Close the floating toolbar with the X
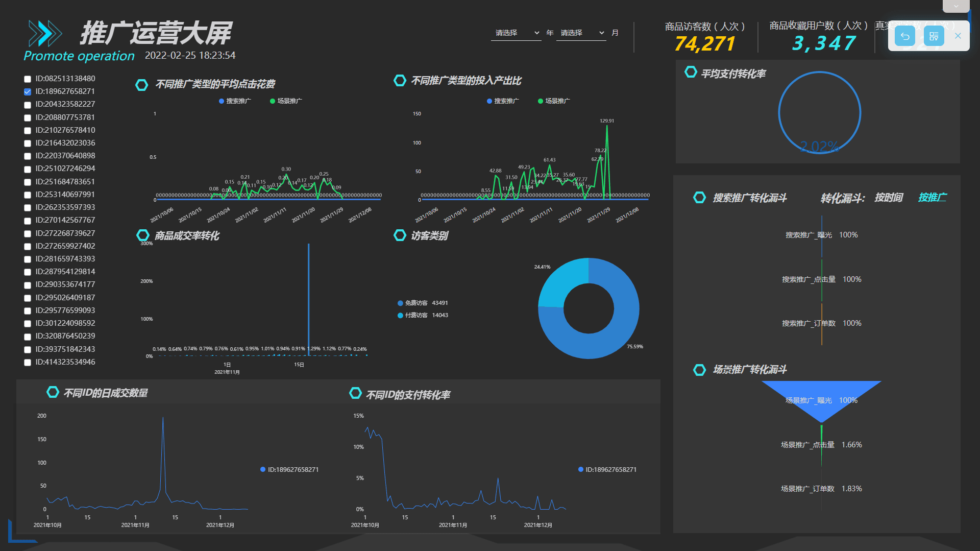Screen dimensions: 980x551 958,36
